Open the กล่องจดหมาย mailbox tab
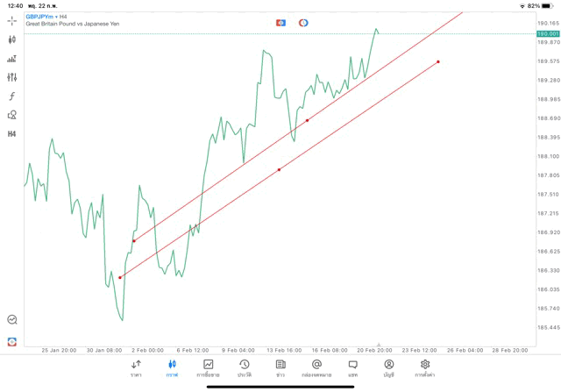 pos(316,367)
